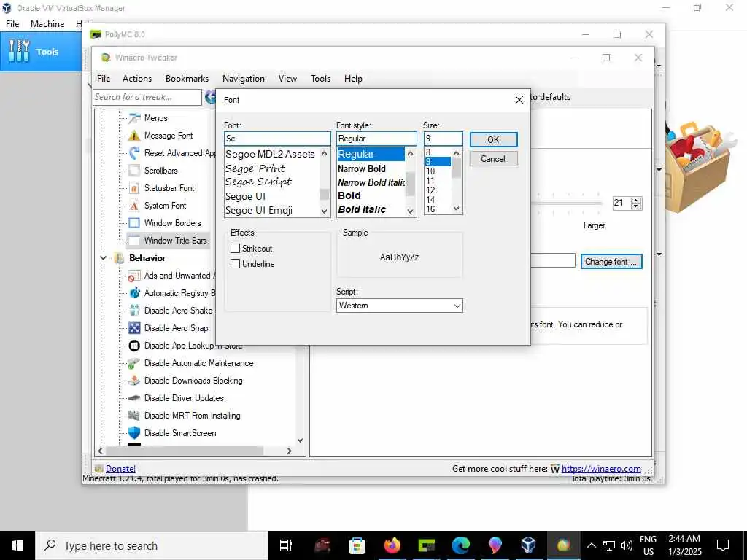The height and width of the screenshot is (560, 747).
Task: Collapse the Behavior tree section
Action: tap(103, 258)
